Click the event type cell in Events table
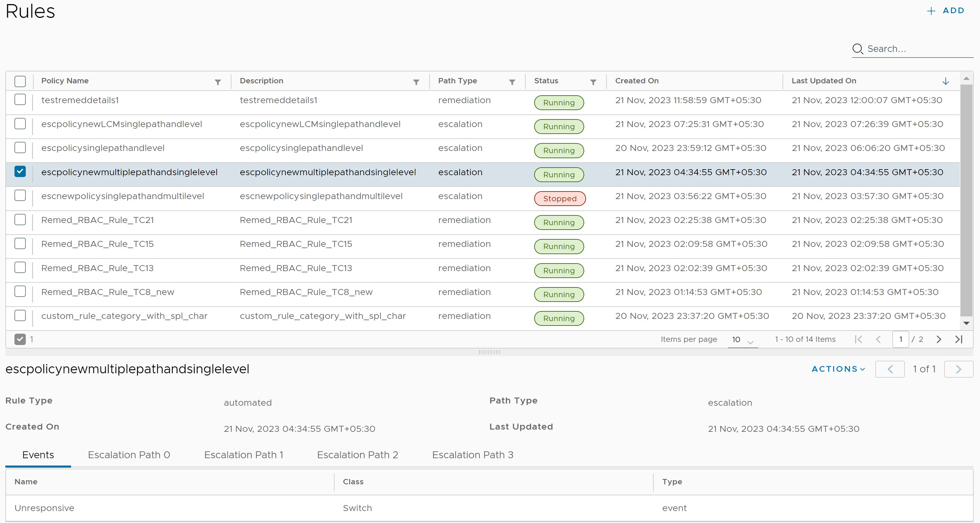This screenshot has height=523, width=980. [x=674, y=508]
